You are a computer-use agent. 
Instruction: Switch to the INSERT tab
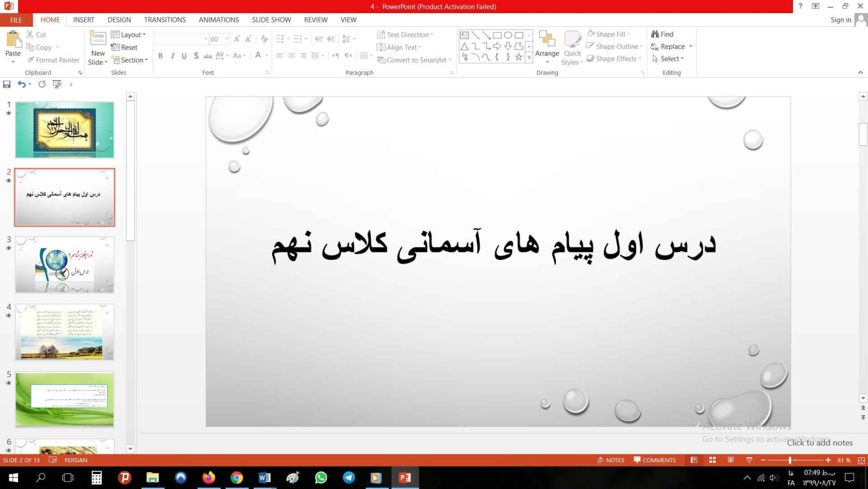tap(84, 20)
